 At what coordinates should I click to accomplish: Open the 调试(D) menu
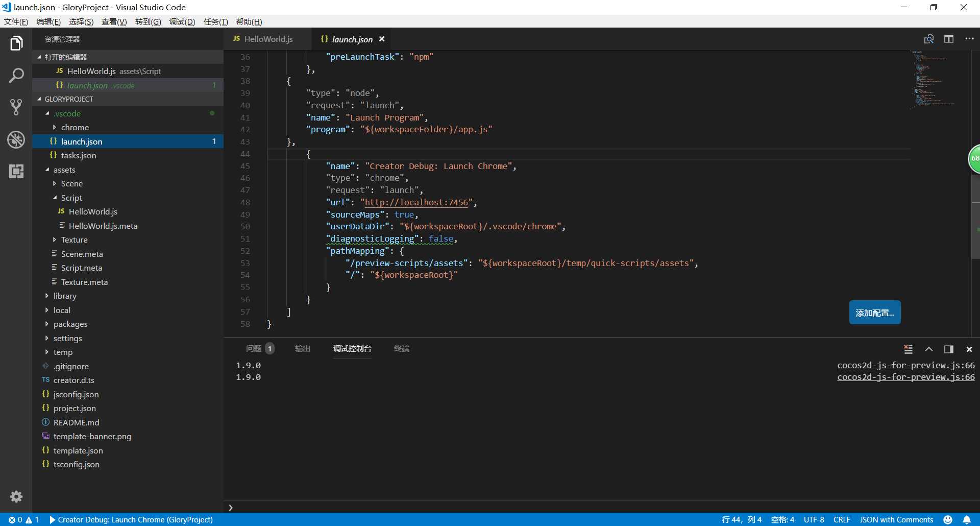point(182,21)
